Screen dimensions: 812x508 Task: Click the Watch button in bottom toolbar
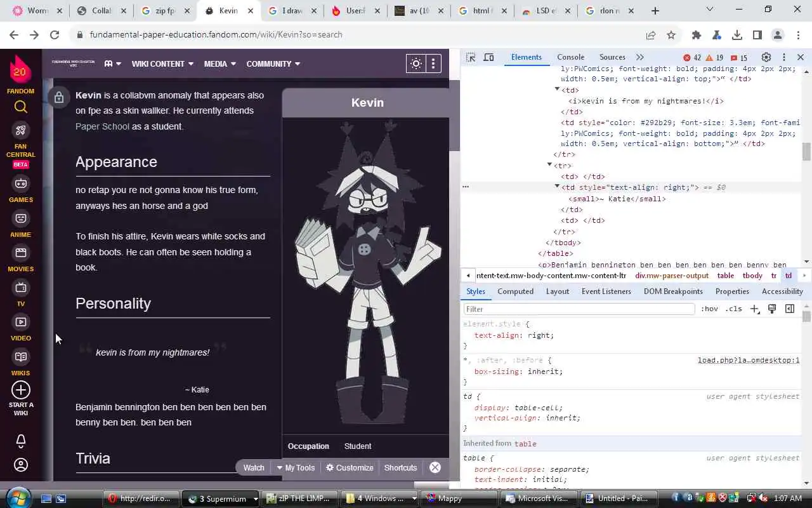(254, 467)
